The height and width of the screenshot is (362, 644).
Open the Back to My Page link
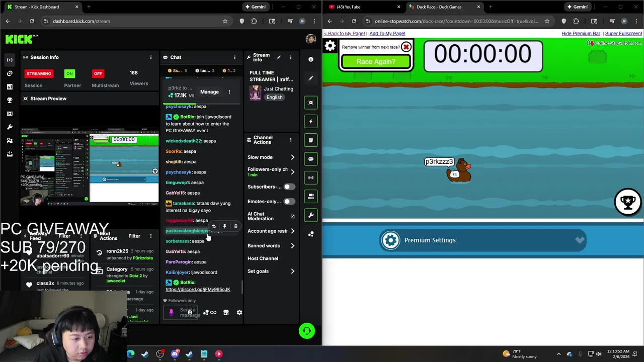(x=344, y=34)
